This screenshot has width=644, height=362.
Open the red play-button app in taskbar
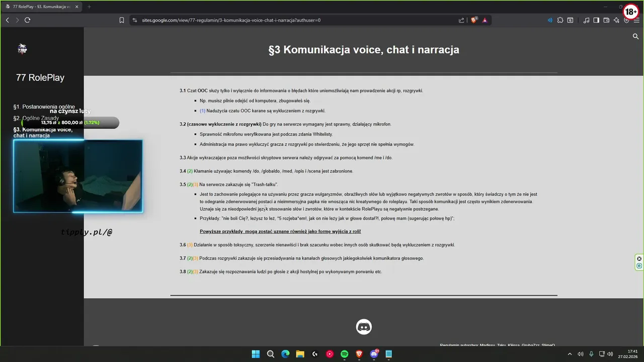pyautogui.click(x=330, y=354)
